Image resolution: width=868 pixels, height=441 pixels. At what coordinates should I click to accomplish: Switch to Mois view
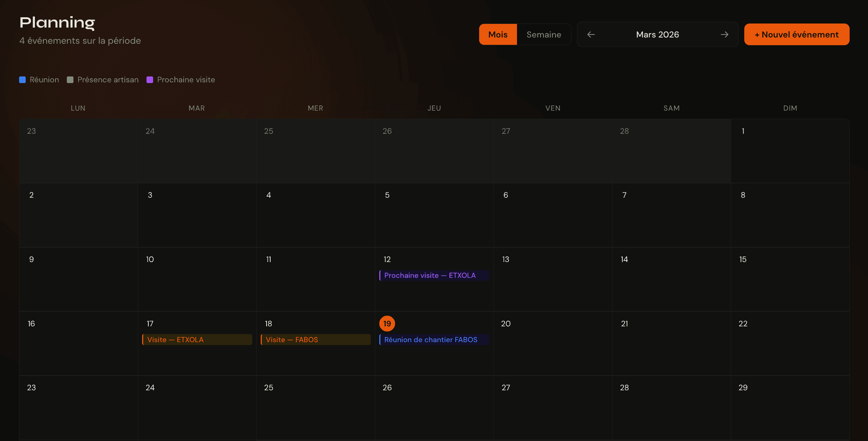(498, 35)
